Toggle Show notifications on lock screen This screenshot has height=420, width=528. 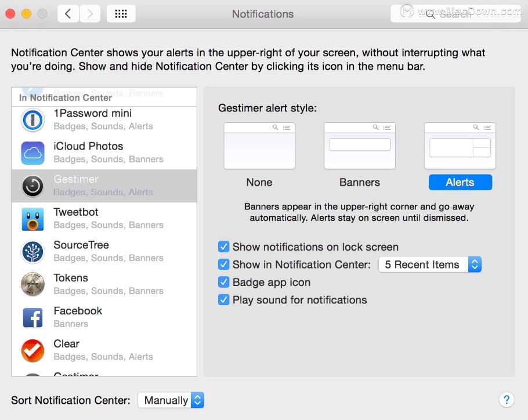click(x=223, y=247)
